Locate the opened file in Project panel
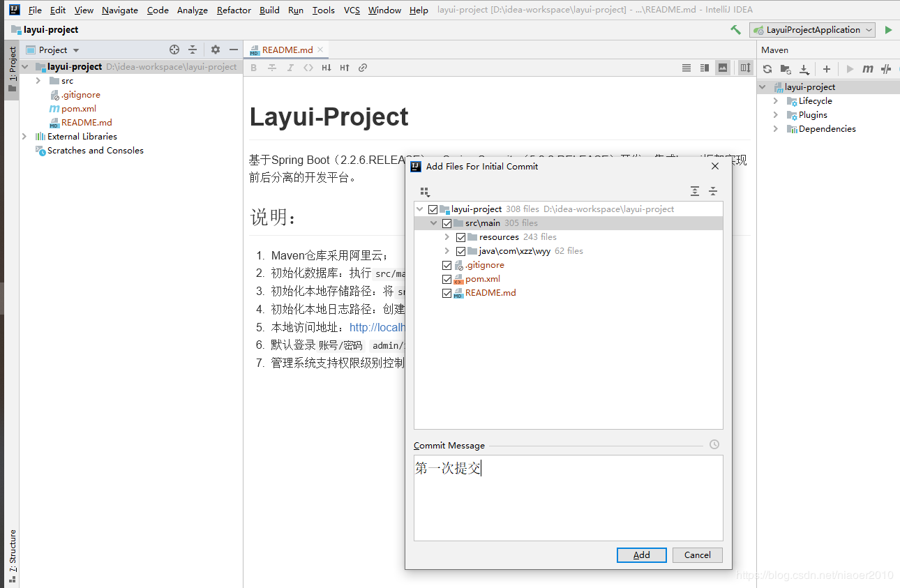Image resolution: width=900 pixels, height=588 pixels. pyautogui.click(x=174, y=50)
